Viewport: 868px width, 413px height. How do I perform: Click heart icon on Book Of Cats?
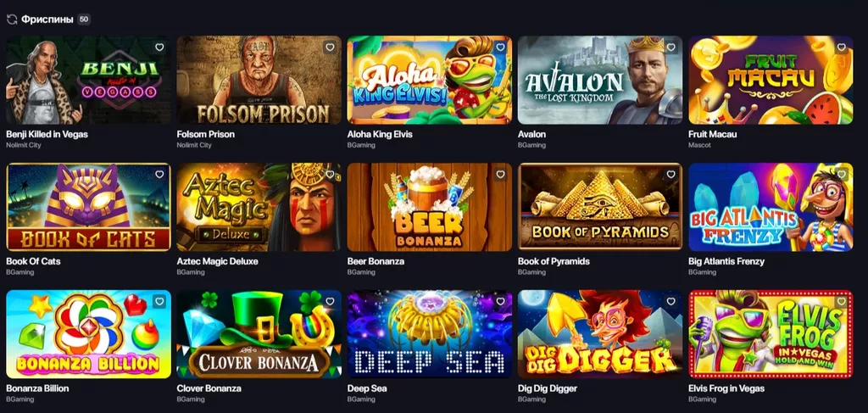click(x=159, y=175)
